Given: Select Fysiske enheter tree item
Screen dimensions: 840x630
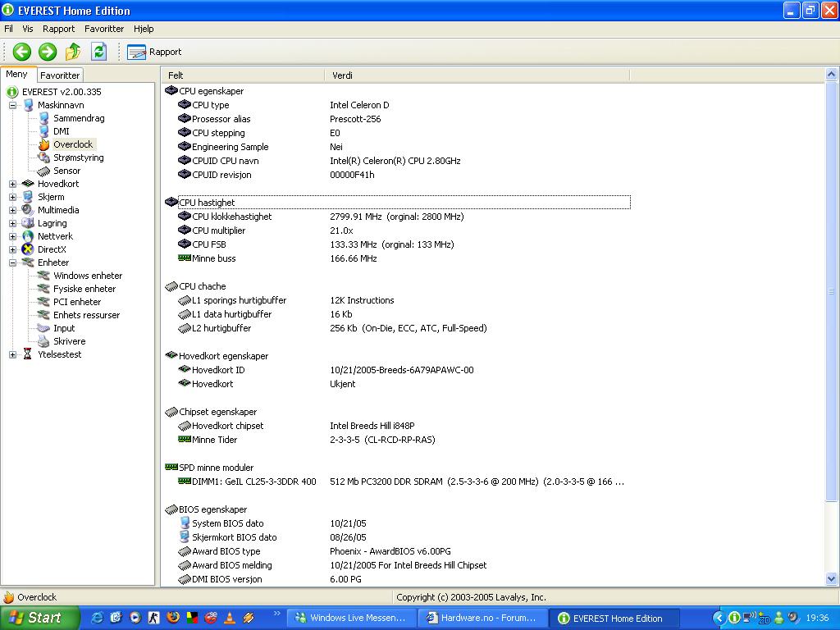Looking at the screenshot, I should (x=84, y=289).
